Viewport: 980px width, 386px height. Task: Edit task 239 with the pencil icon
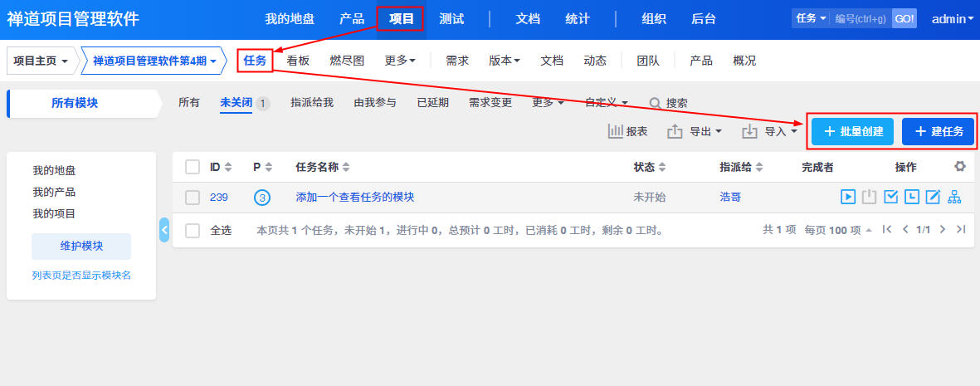pyautogui.click(x=933, y=197)
